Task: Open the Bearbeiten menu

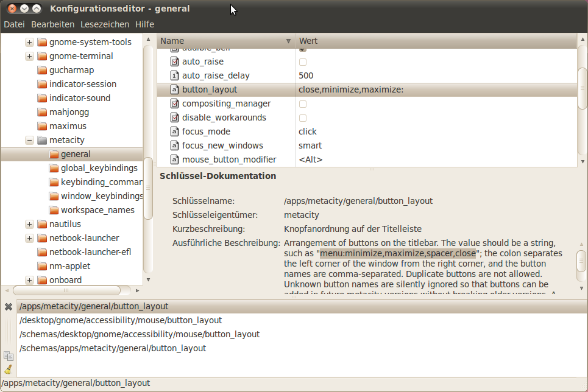Action: point(52,24)
